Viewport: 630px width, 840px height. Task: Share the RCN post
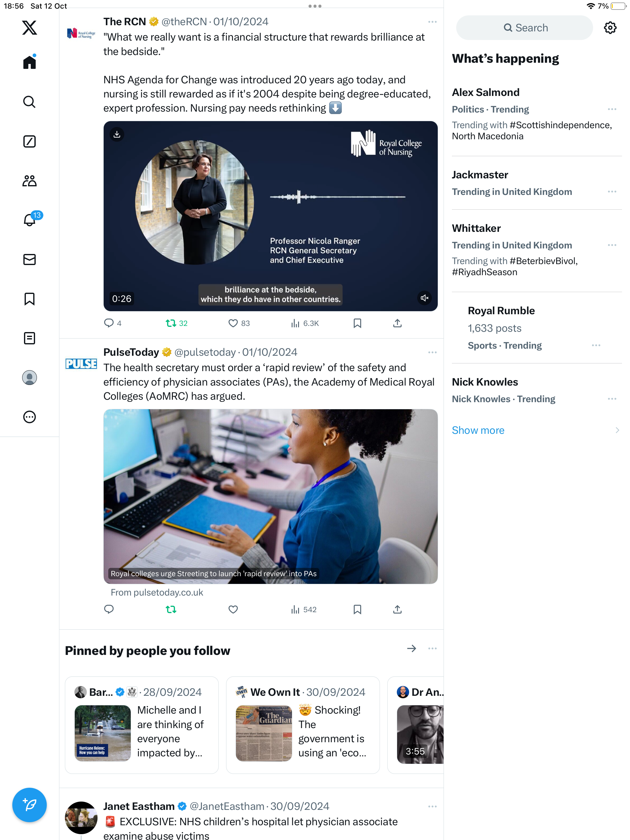pyautogui.click(x=397, y=323)
